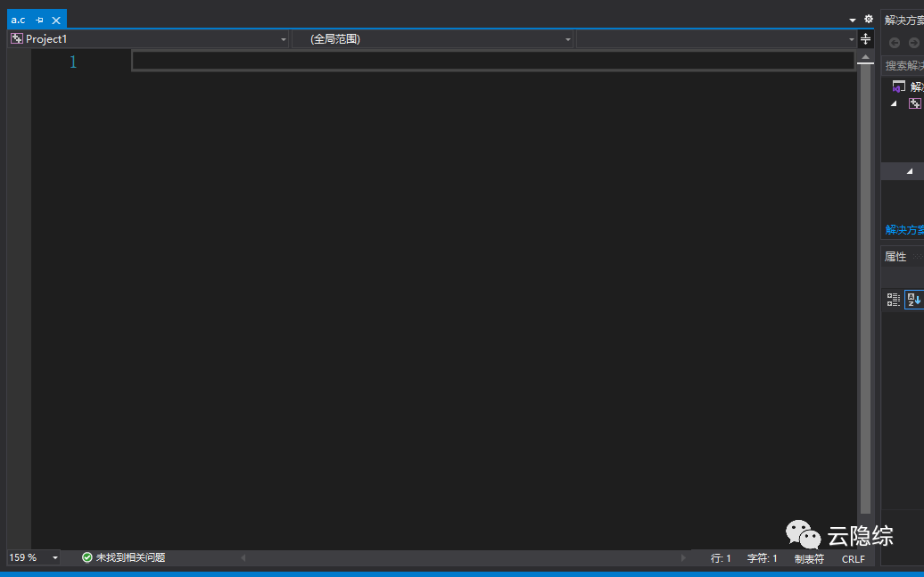
Task: Click the Project1 node icon in Solution Explorer
Action: [x=915, y=103]
